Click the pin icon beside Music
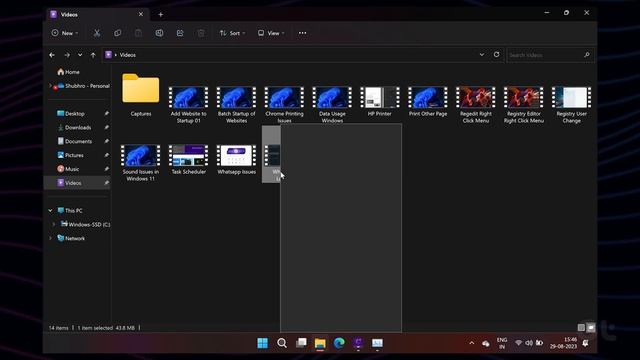The image size is (640, 360). [x=106, y=169]
